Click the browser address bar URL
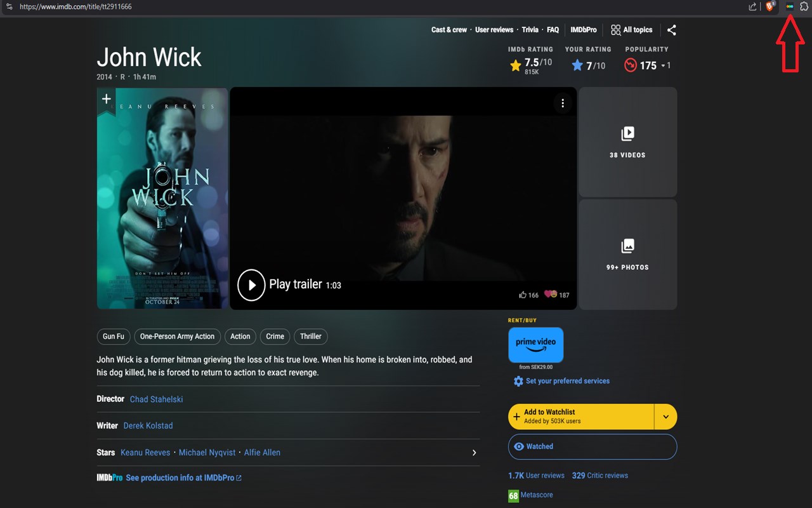Image resolution: width=812 pixels, height=508 pixels. pyautogui.click(x=75, y=6)
